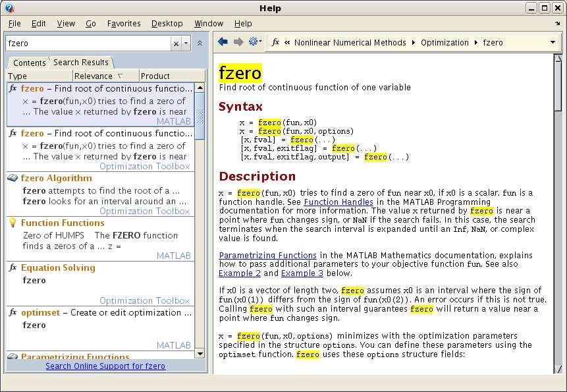Sort results by the Relevance column
Image resolution: width=567 pixels, height=392 pixels.
(x=105, y=76)
